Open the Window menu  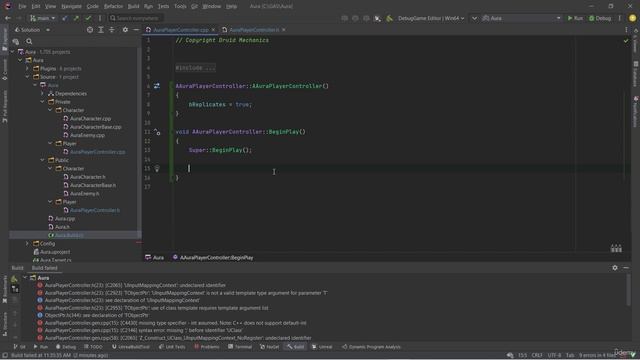211,6
